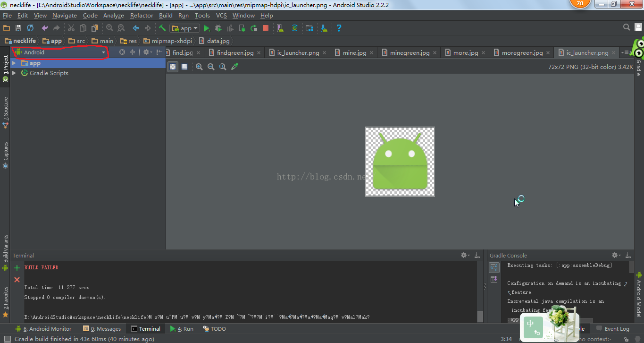Click the Actual Size 1:1 icon
This screenshot has width=644, height=343.
point(223,67)
